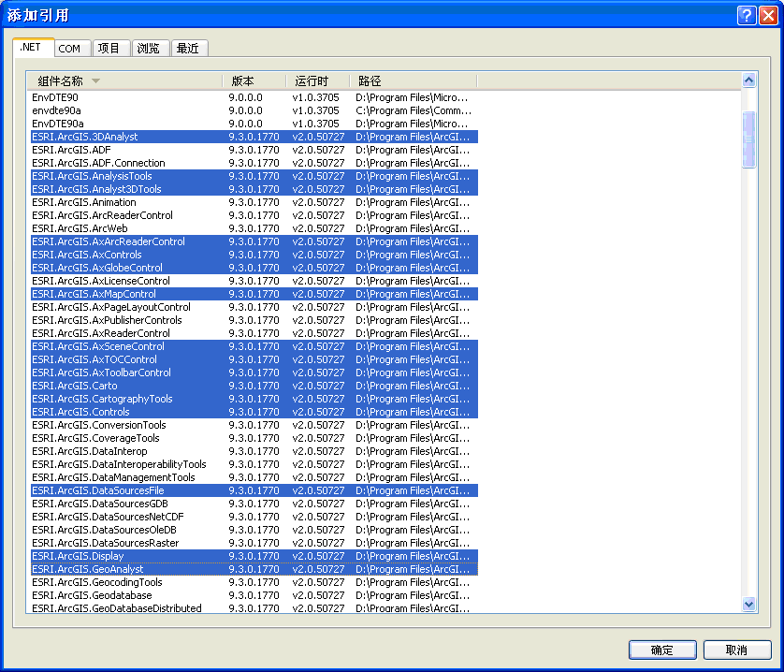Select ESRI.ArcGIS.Carto
Viewport: 784px width, 672px height.
[x=254, y=386]
